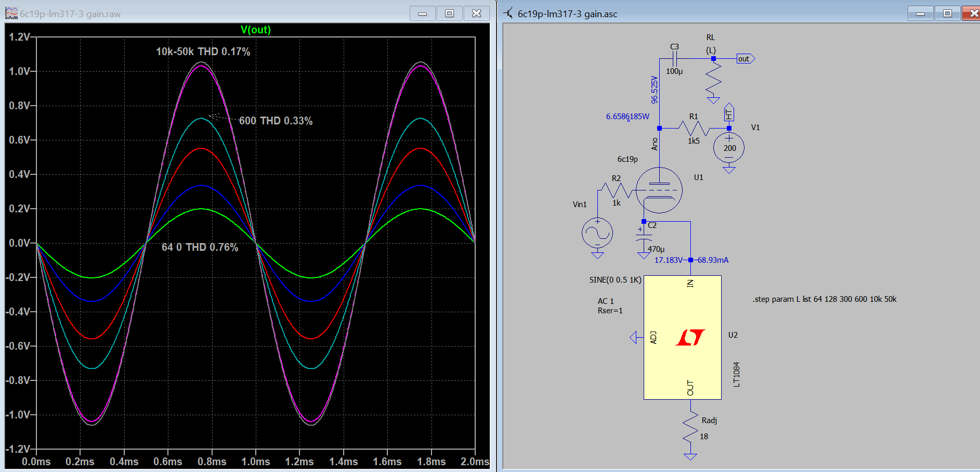Click the 2.0ms time axis label
Viewport: 980px width, 472px height.
pos(475,462)
